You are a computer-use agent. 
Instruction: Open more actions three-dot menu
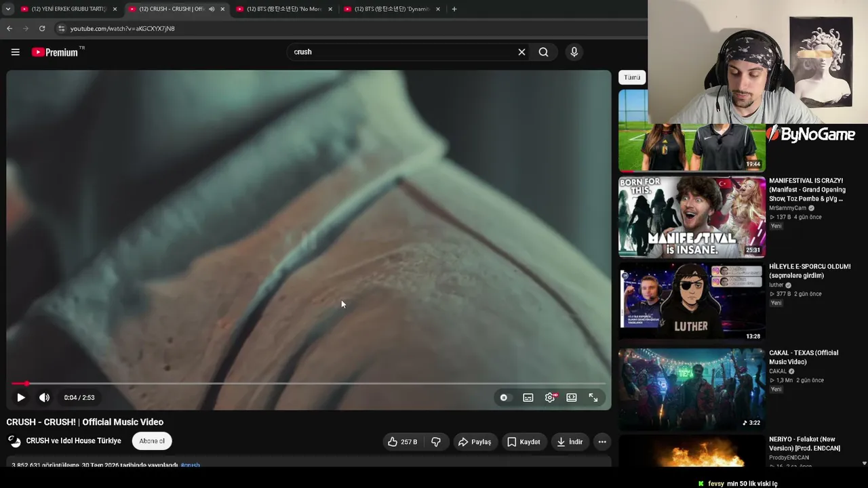click(x=602, y=442)
